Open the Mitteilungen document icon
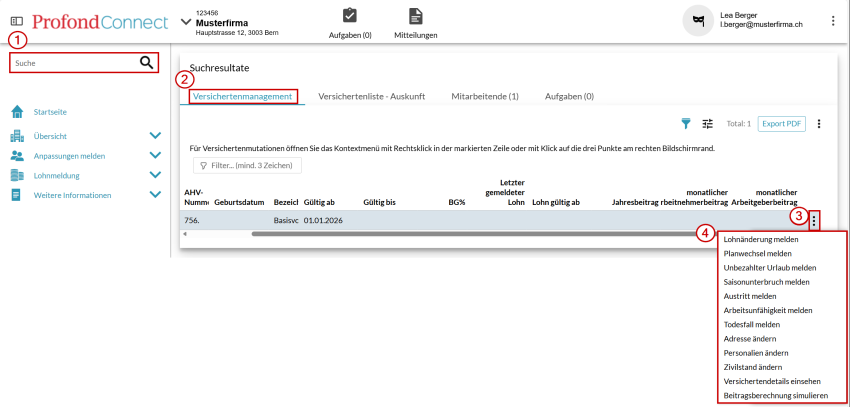Image resolution: width=850 pixels, height=407 pixels. pyautogui.click(x=415, y=16)
